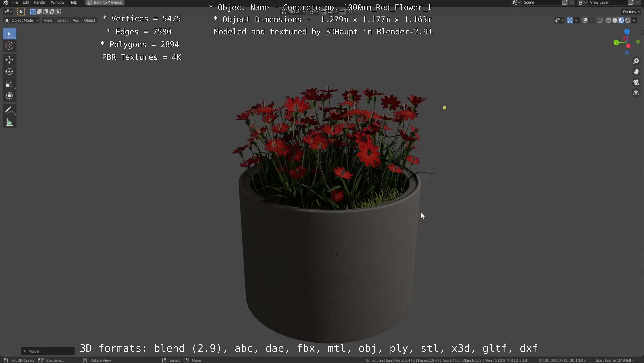Click the View Layer name field
Image resolution: width=644 pixels, height=363 pixels.
[x=607, y=3]
